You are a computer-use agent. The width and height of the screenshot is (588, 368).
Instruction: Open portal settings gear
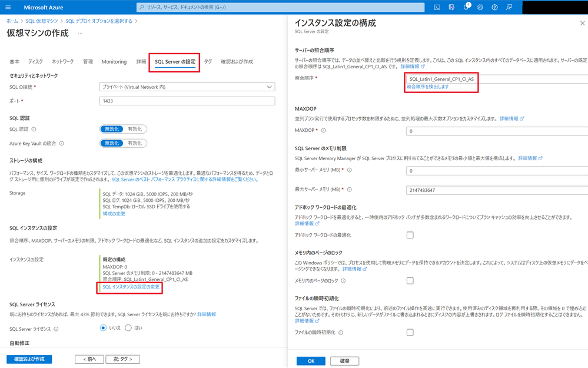click(x=480, y=7)
